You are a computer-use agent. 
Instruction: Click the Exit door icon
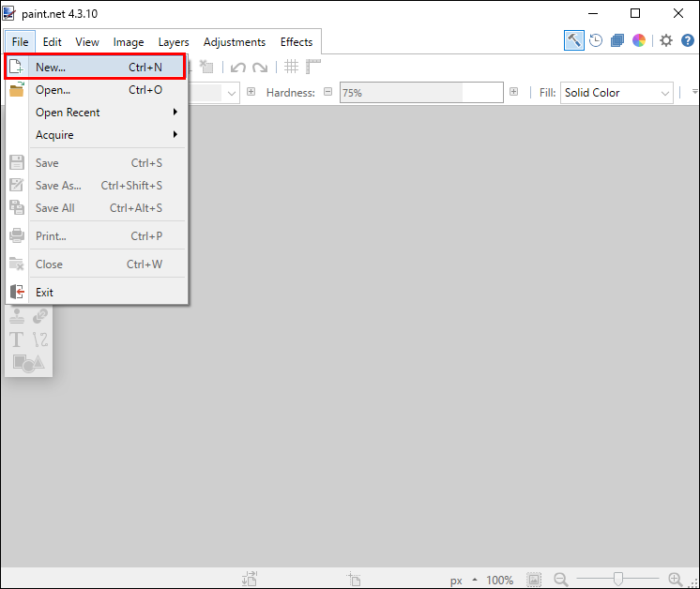[17, 292]
